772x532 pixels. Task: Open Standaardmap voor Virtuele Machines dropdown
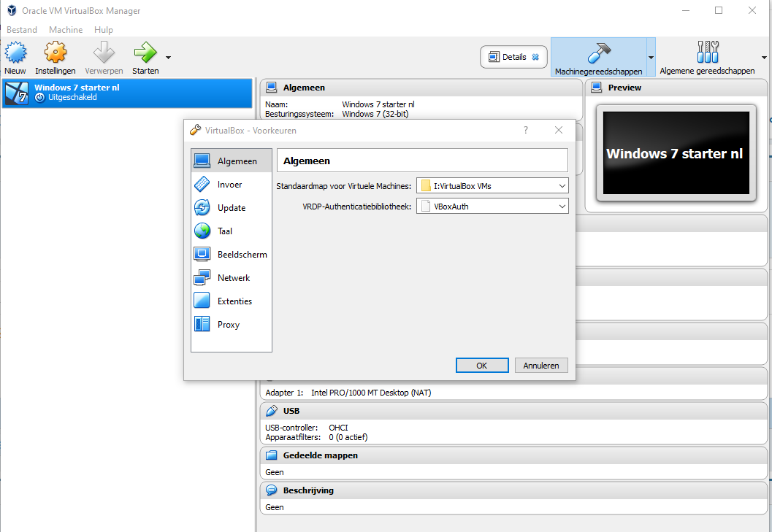[492, 186]
